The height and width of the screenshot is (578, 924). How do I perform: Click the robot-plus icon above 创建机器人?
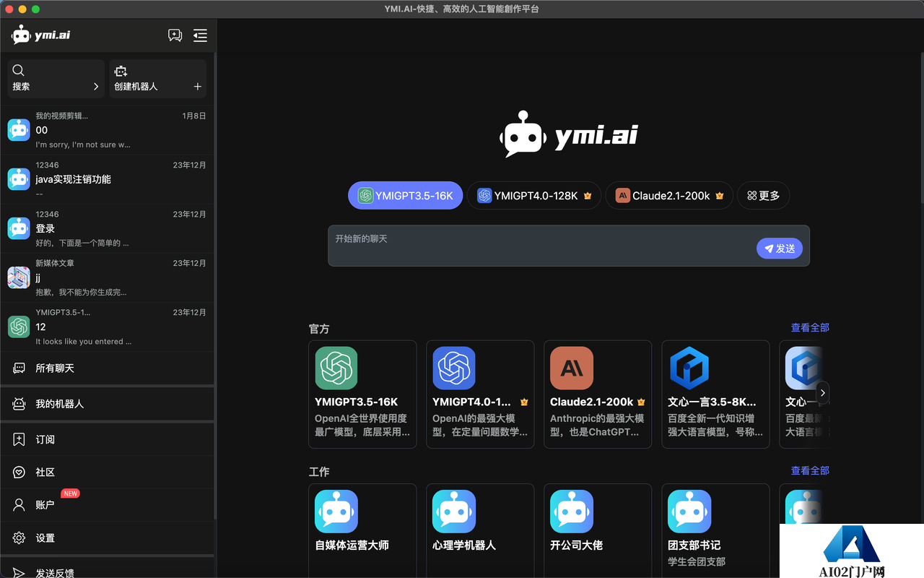[x=121, y=70]
